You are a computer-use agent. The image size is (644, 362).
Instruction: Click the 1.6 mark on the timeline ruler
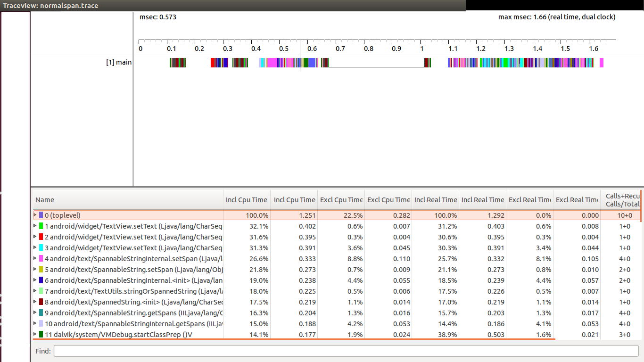point(594,49)
